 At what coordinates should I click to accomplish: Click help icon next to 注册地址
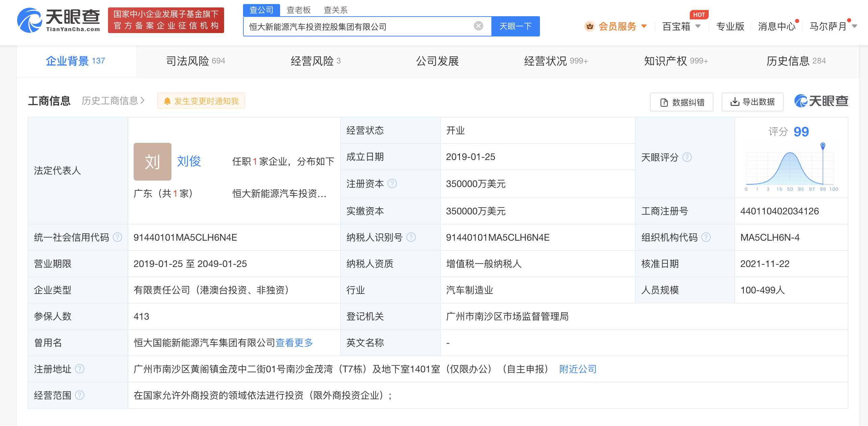pyautogui.click(x=80, y=369)
